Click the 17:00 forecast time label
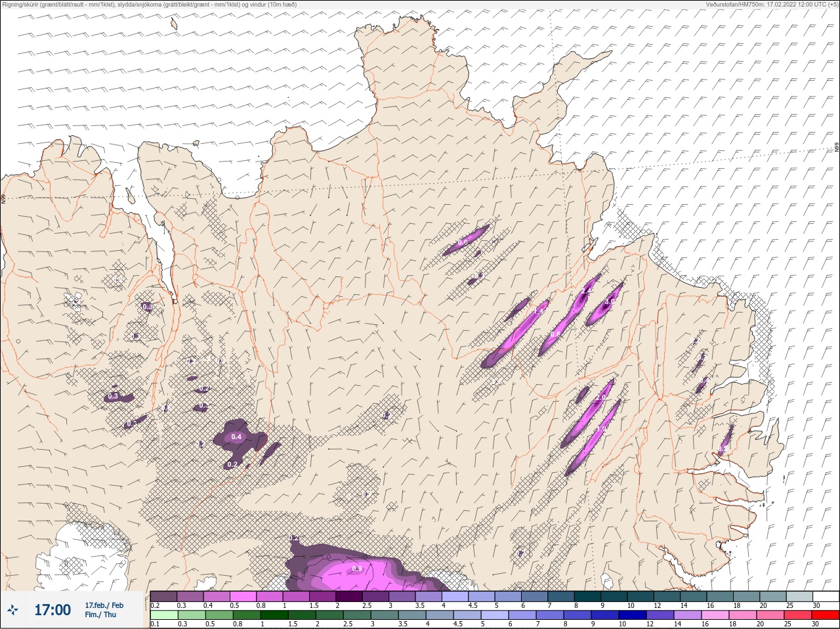 coord(52,611)
